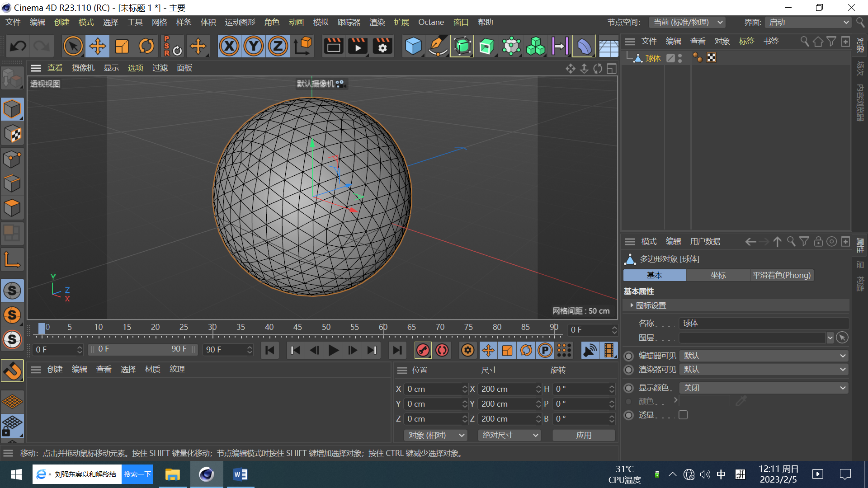Toggle position keyframe recording in timeline
The height and width of the screenshot is (488, 868).
pos(488,350)
